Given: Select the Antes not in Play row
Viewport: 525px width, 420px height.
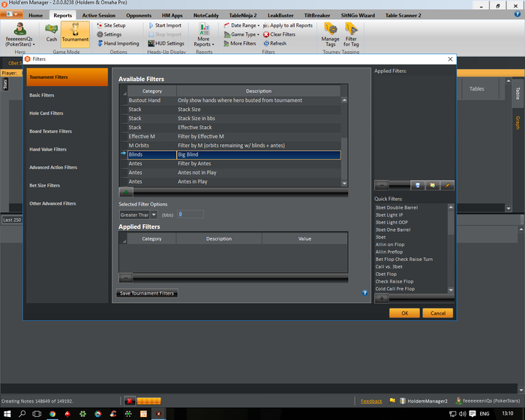Looking at the screenshot, I should [234, 172].
